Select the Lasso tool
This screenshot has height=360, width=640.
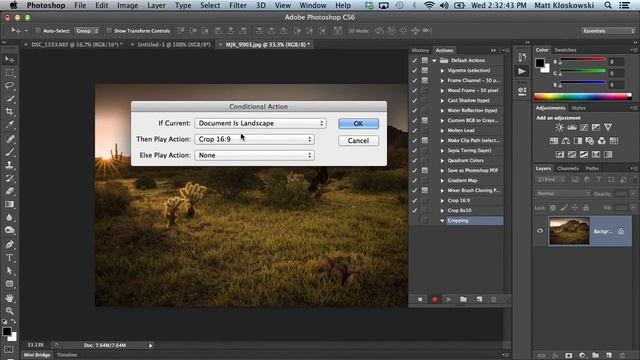coord(9,86)
